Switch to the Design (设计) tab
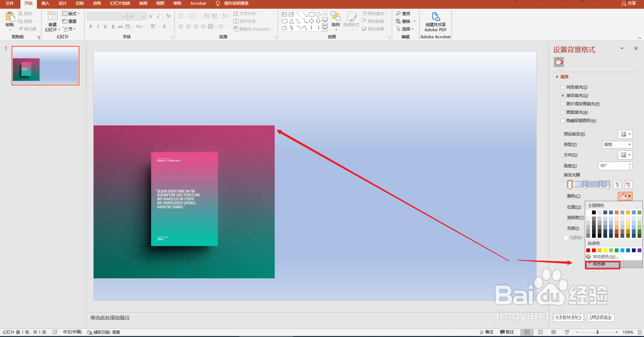Viewport: 644px width, 337px height. (x=62, y=3)
